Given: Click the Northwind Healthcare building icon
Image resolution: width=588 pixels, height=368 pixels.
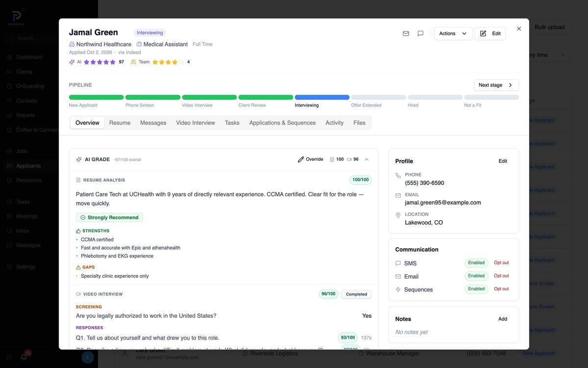Looking at the screenshot, I should click(72, 44).
